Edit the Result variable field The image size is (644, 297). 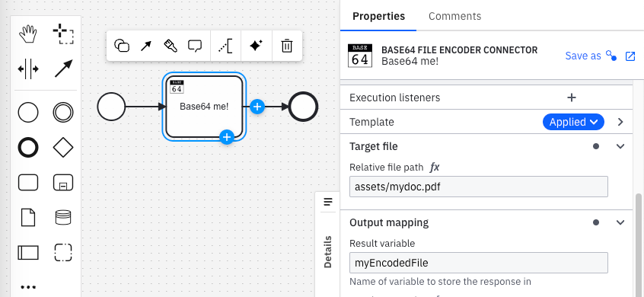pos(479,263)
